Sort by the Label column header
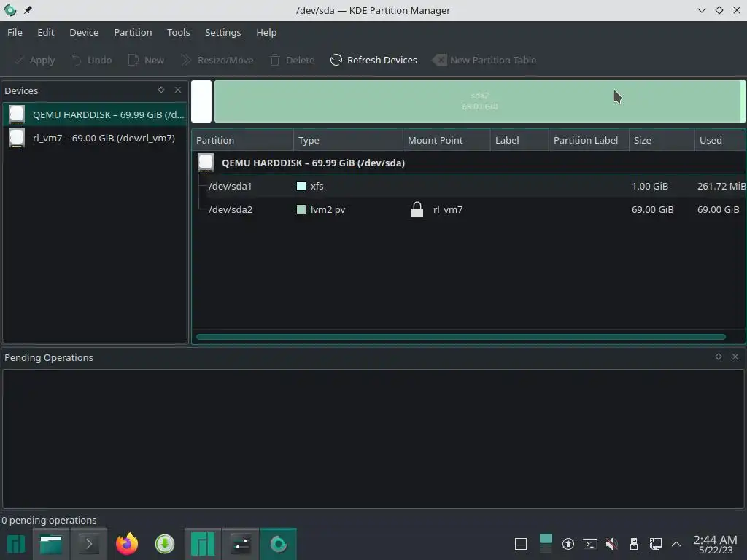747x560 pixels. coord(519,140)
